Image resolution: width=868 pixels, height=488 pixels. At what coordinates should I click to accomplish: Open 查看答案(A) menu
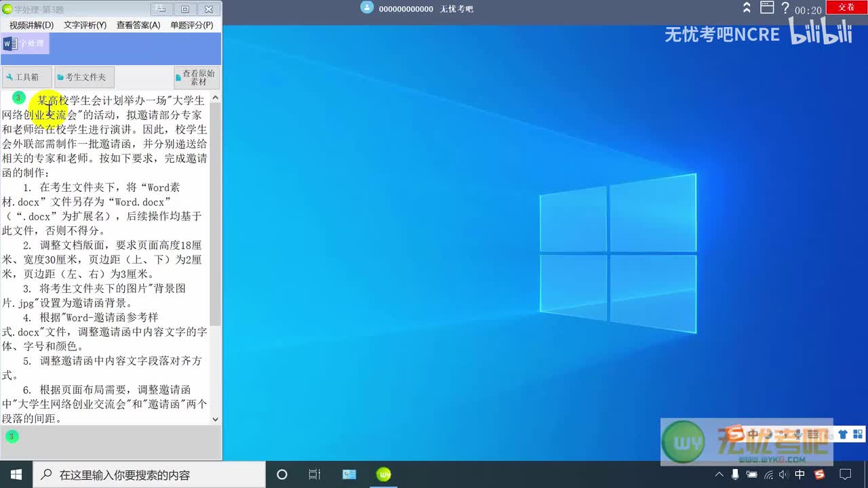click(138, 25)
